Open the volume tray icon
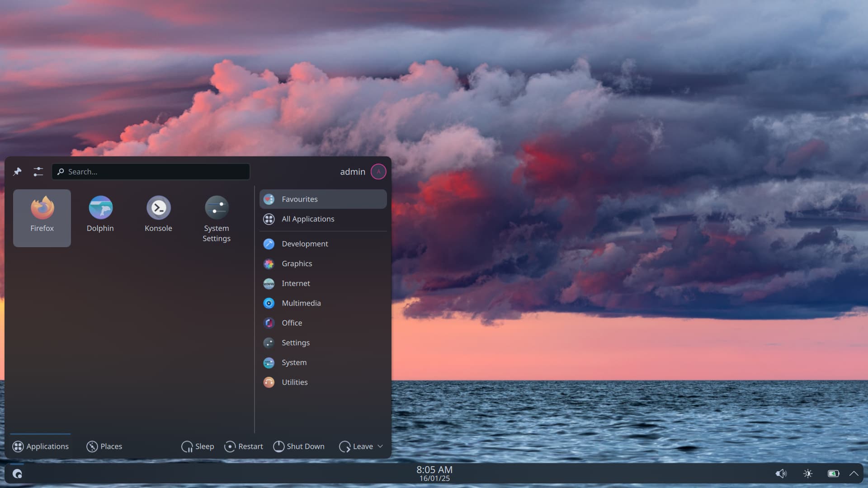The height and width of the screenshot is (488, 868). pyautogui.click(x=781, y=474)
